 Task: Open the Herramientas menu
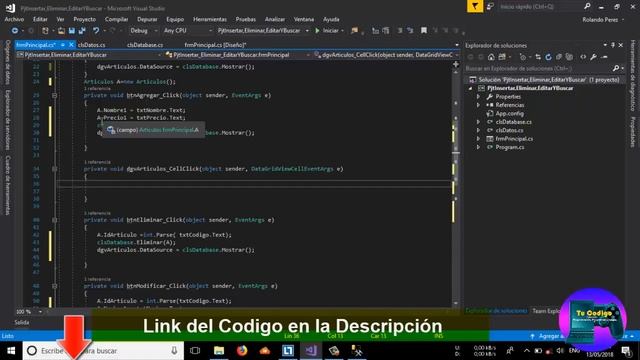(210, 19)
